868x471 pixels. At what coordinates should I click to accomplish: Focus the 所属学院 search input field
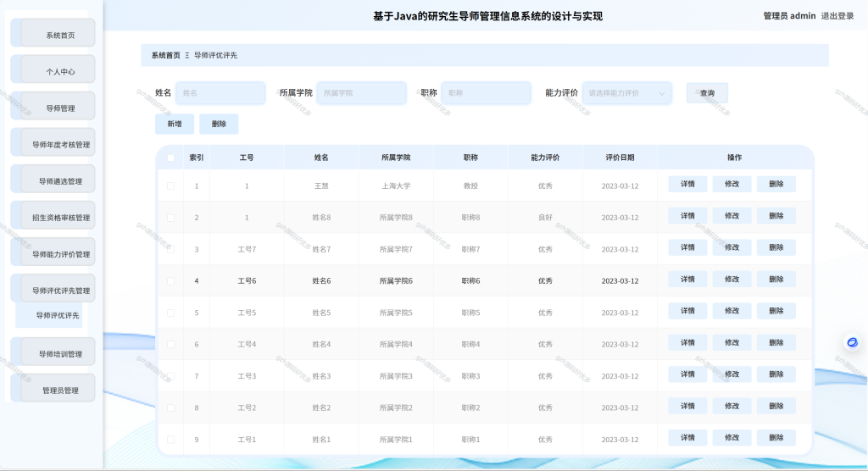pos(361,93)
